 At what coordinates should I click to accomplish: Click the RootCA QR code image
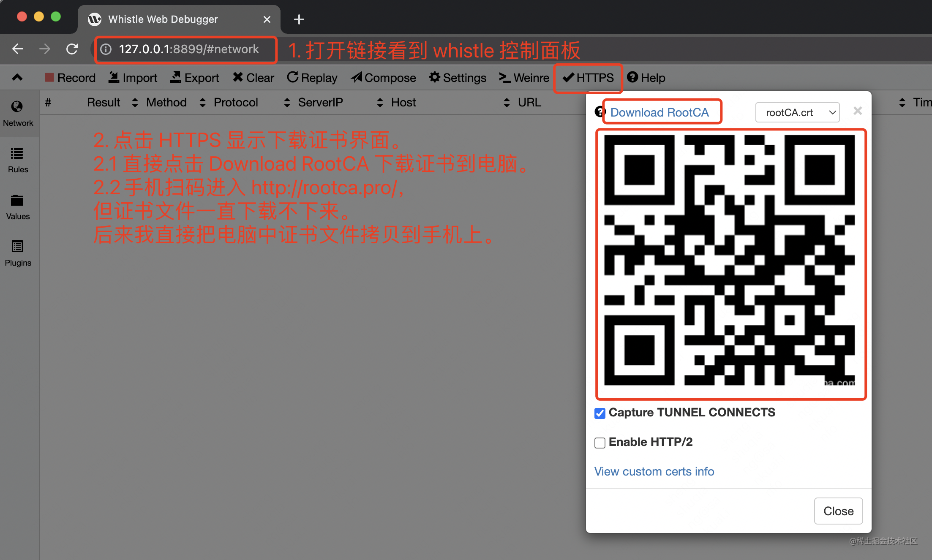(730, 260)
